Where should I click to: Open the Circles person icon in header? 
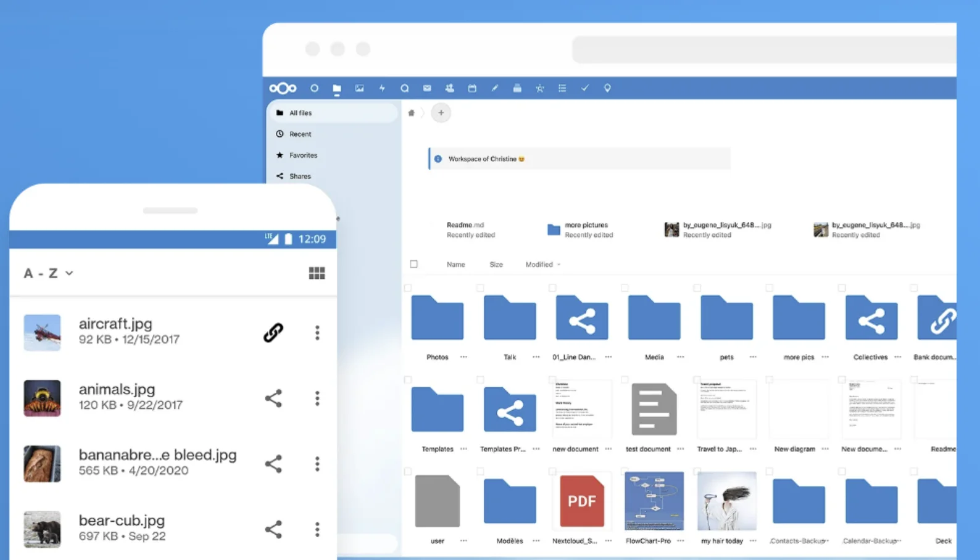pyautogui.click(x=539, y=88)
